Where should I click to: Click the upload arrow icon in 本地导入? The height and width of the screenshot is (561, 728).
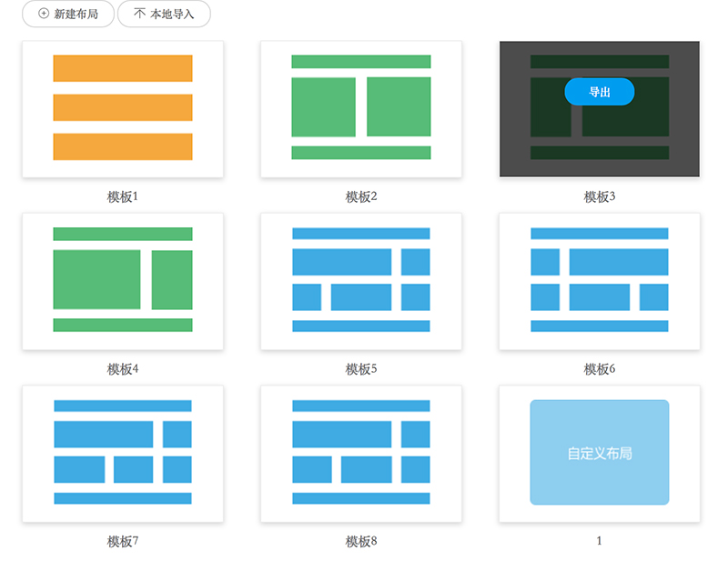pos(139,14)
